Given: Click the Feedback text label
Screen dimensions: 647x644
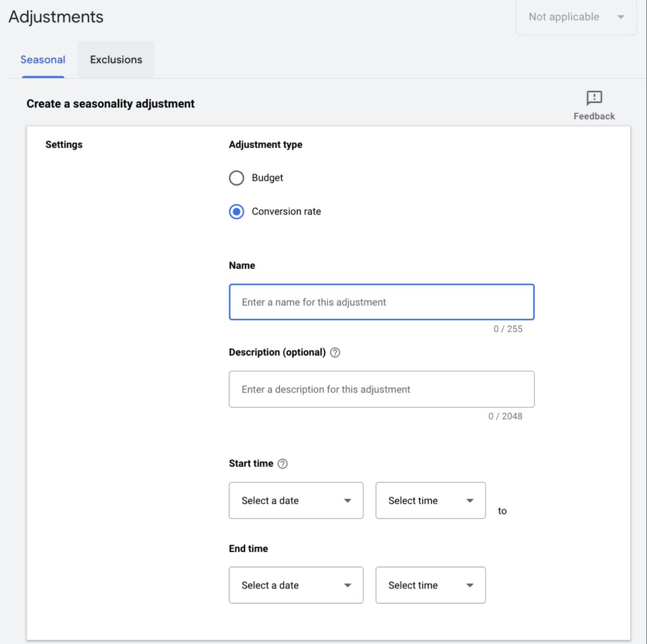Looking at the screenshot, I should (x=594, y=115).
